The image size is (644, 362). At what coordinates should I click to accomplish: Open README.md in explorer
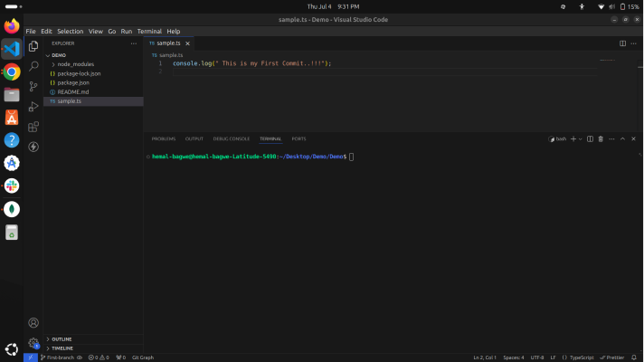pyautogui.click(x=72, y=92)
